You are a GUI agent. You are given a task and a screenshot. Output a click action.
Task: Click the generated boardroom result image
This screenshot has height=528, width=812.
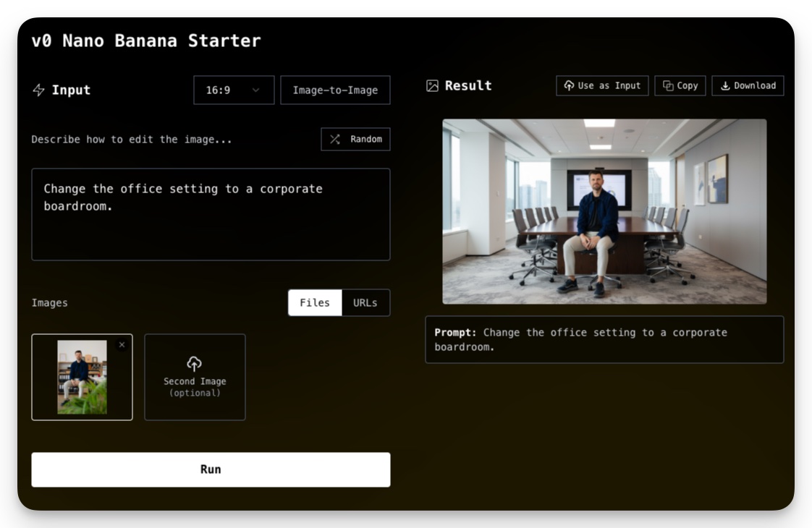click(x=604, y=211)
